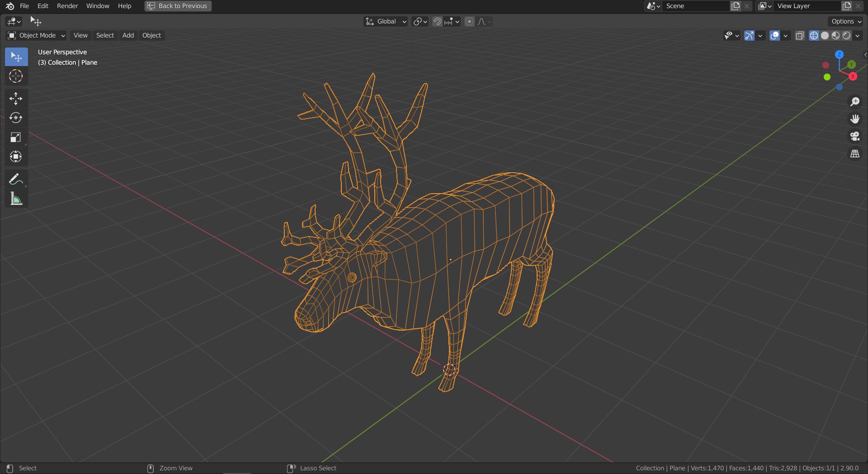Click the New Scene copy icon
This screenshot has width=868, height=474.
click(736, 6)
